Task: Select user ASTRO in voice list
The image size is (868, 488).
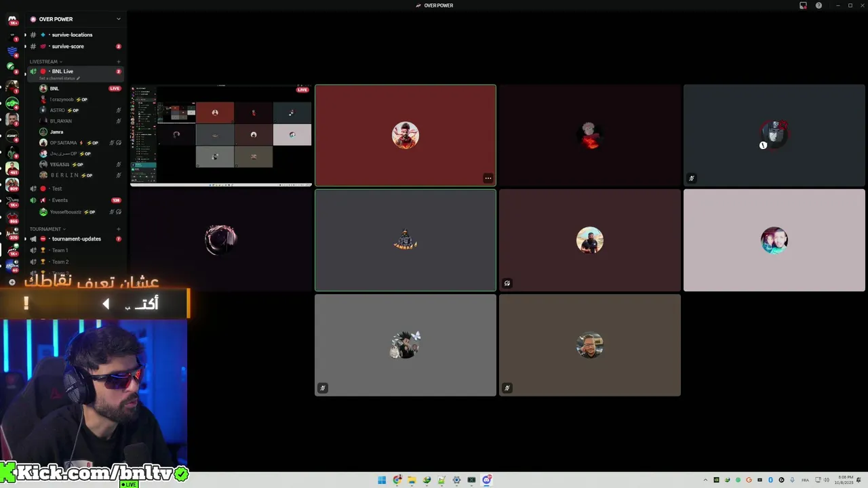Action: (x=58, y=110)
